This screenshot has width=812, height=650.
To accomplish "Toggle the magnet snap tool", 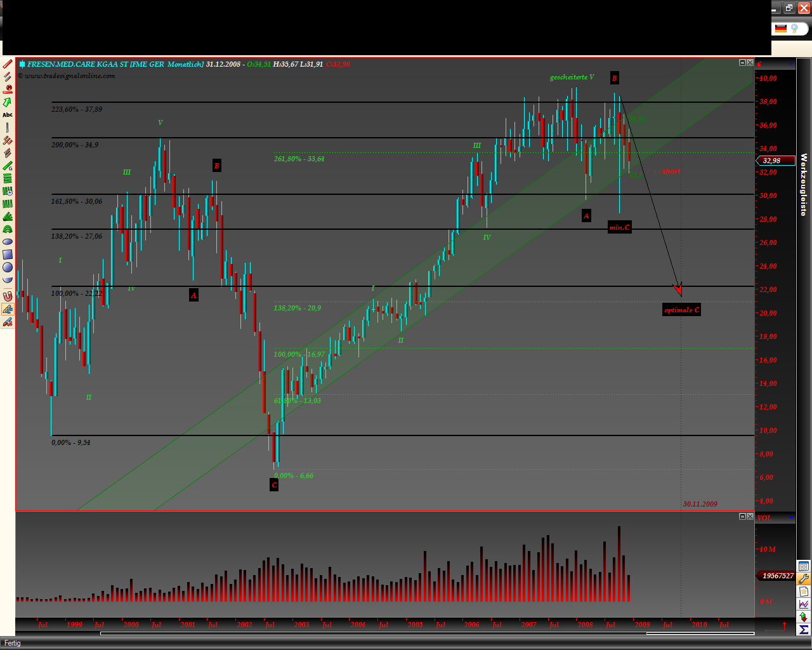I will click(x=8, y=296).
